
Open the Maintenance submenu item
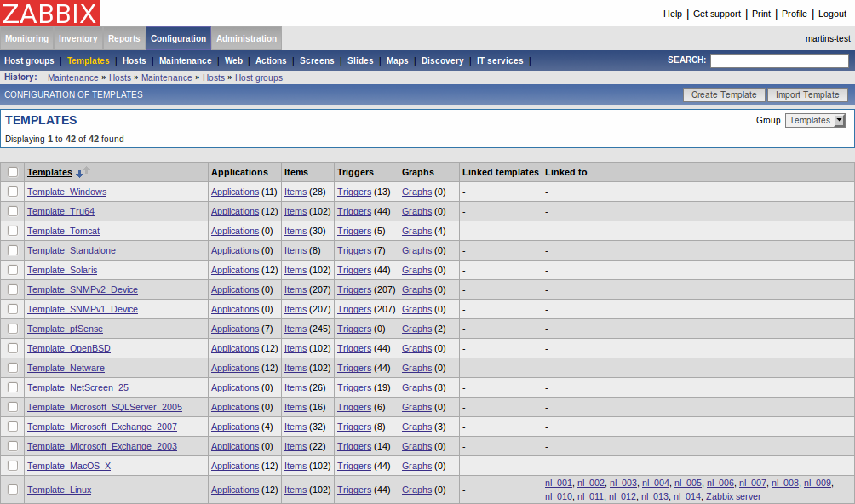[x=186, y=61]
